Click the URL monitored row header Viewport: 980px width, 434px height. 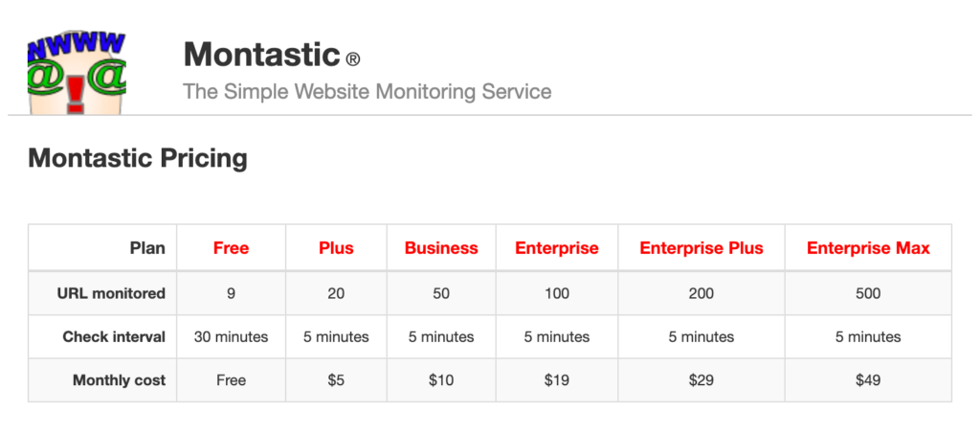point(102,293)
